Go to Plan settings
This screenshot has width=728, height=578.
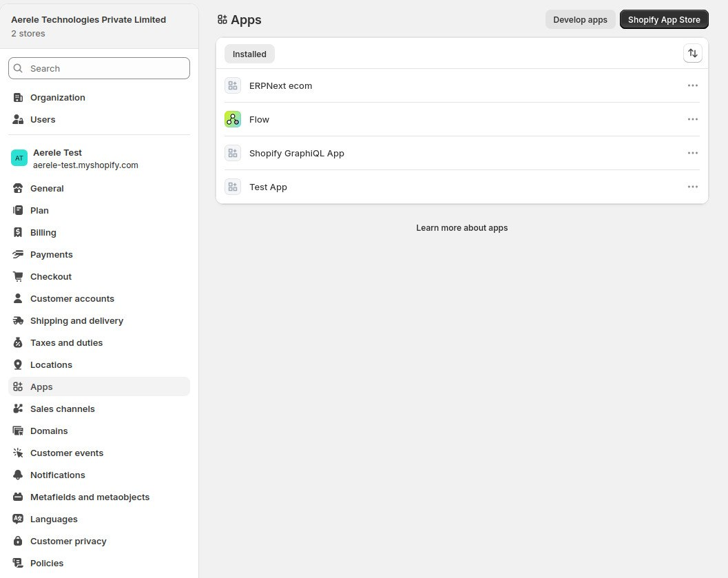[99, 210]
